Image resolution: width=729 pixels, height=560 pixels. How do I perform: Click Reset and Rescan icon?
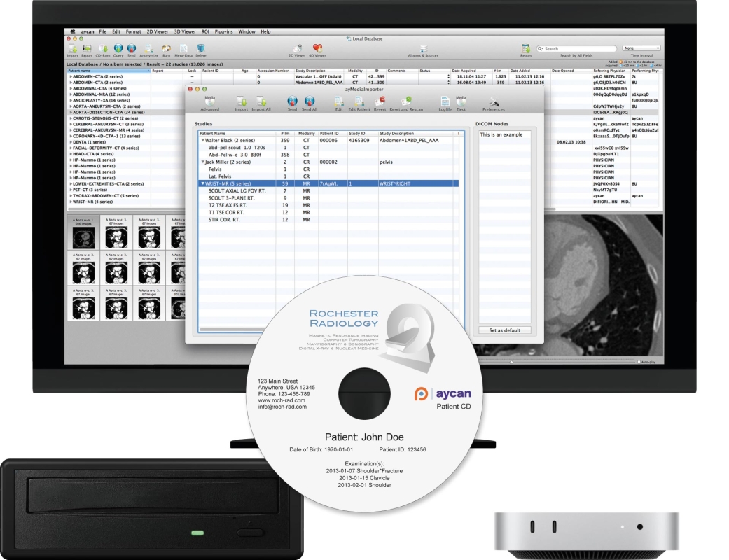(406, 101)
